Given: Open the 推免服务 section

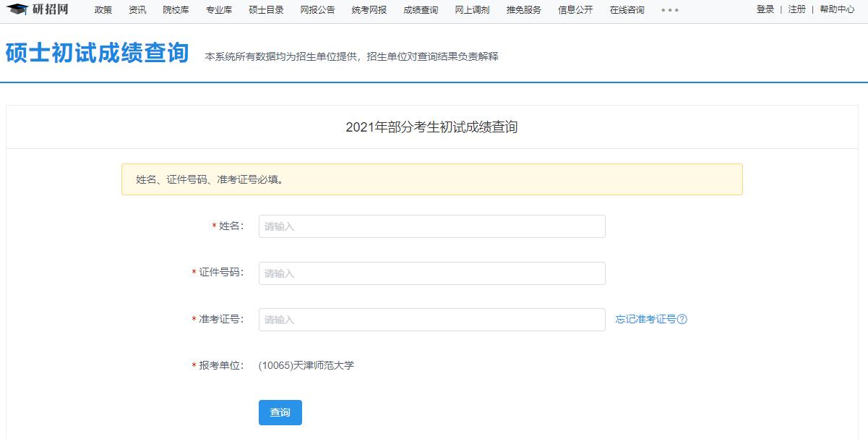Looking at the screenshot, I should [523, 10].
